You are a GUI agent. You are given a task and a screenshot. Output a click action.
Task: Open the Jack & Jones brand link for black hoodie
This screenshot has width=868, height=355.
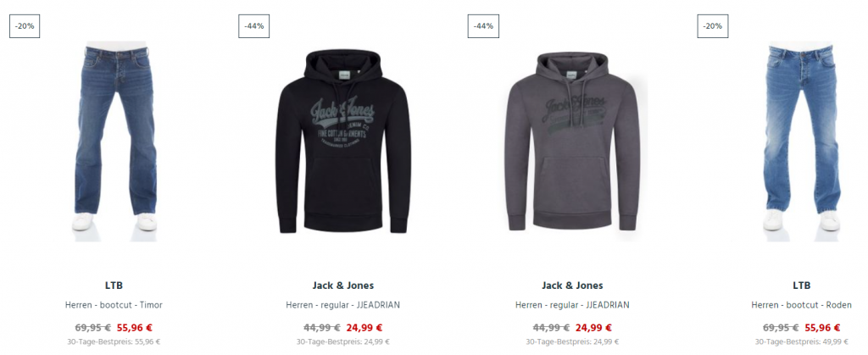[x=342, y=286]
